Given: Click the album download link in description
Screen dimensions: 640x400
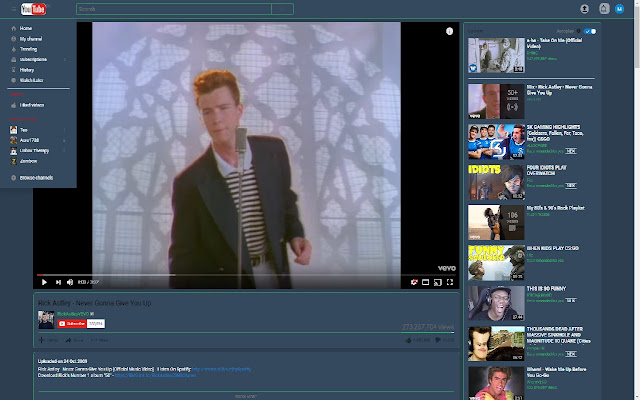Looking at the screenshot, I should click(155, 375).
